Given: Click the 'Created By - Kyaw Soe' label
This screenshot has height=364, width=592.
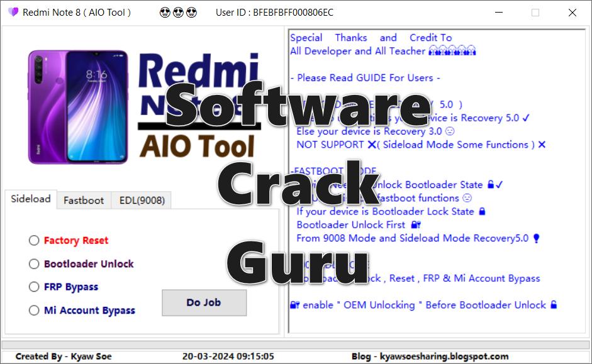Looking at the screenshot, I should pyautogui.click(x=64, y=356).
